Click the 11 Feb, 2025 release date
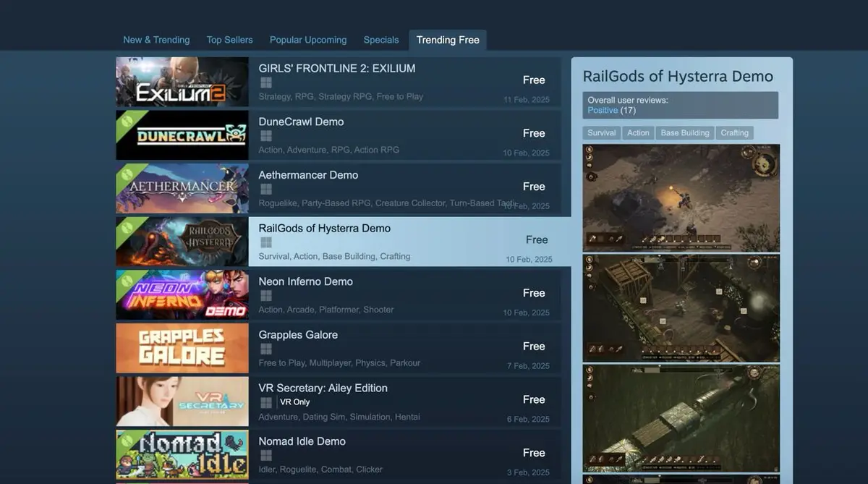Viewport: 868px width, 484px height. tap(527, 100)
